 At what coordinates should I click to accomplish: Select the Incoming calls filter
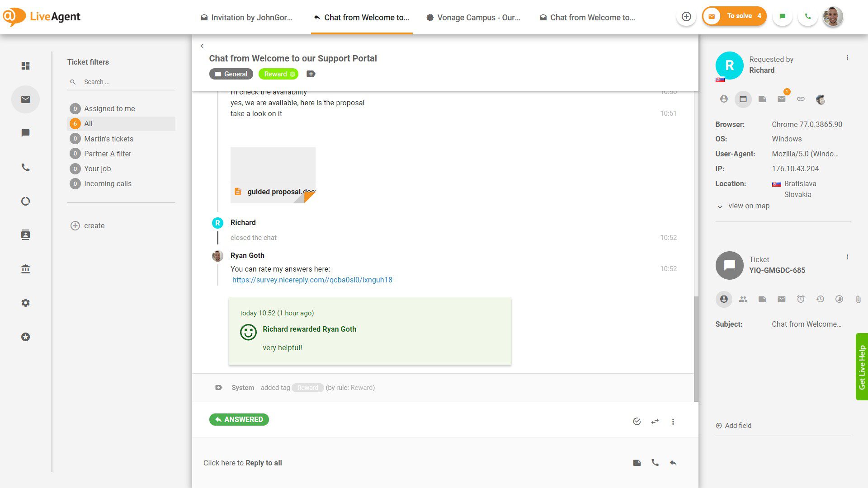[x=108, y=183]
